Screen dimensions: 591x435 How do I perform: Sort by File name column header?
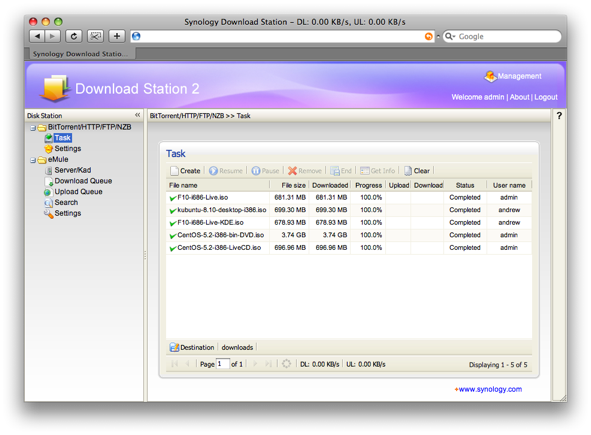[x=218, y=185]
